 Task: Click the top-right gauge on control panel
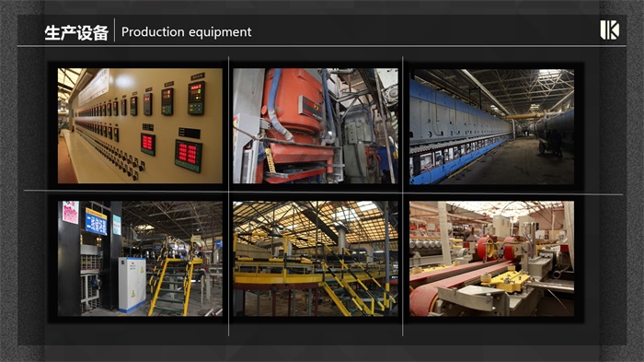196,98
